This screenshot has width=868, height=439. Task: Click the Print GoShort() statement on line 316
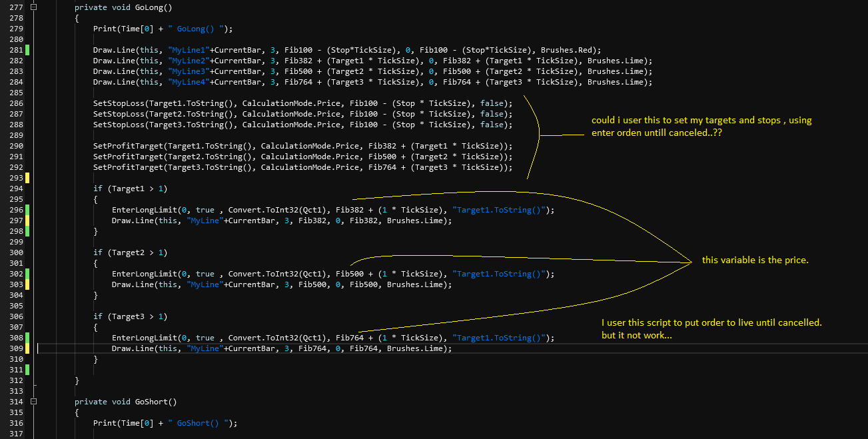[x=165, y=423]
